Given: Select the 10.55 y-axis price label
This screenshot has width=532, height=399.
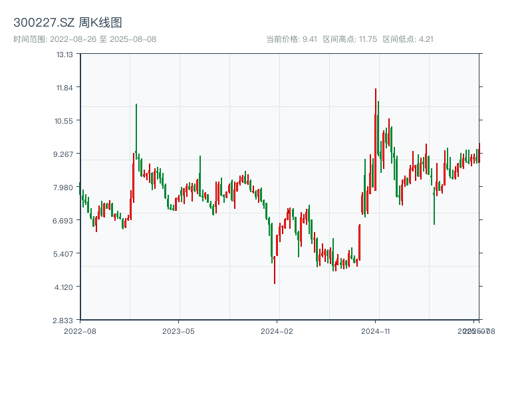Looking at the screenshot, I should (65, 121).
